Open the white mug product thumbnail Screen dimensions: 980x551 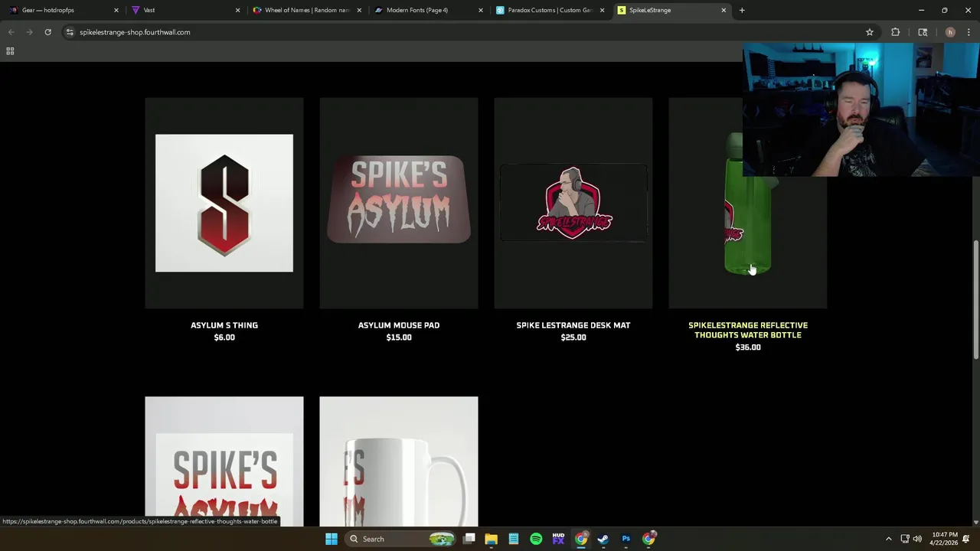point(399,461)
